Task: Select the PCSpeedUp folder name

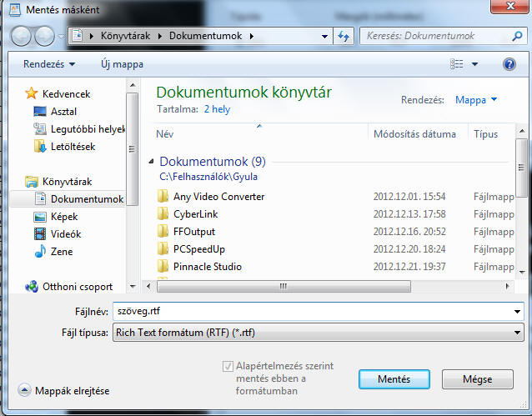Action: (198, 249)
